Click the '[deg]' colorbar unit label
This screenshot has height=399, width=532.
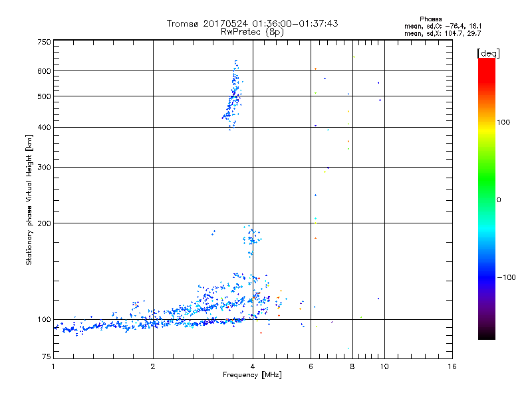tap(488, 54)
